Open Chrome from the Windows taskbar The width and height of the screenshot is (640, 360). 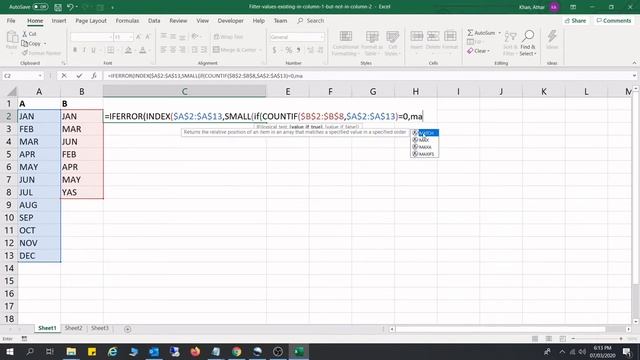coord(237,351)
